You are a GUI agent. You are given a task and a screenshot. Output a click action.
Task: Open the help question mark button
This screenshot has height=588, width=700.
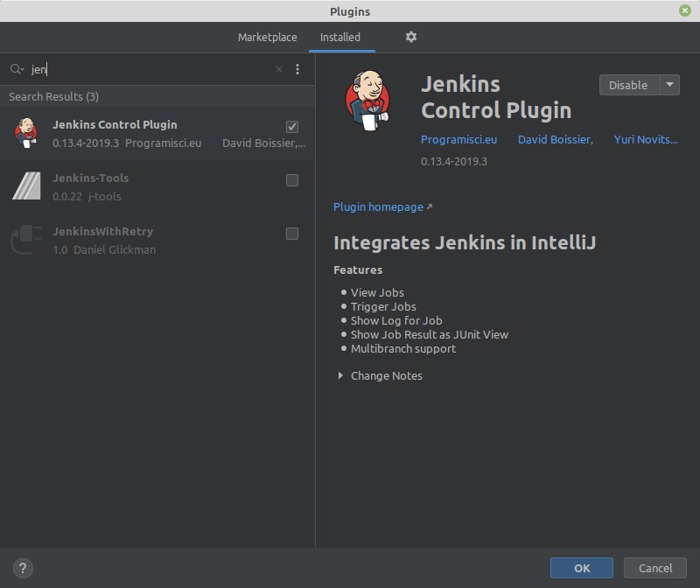[23, 569]
